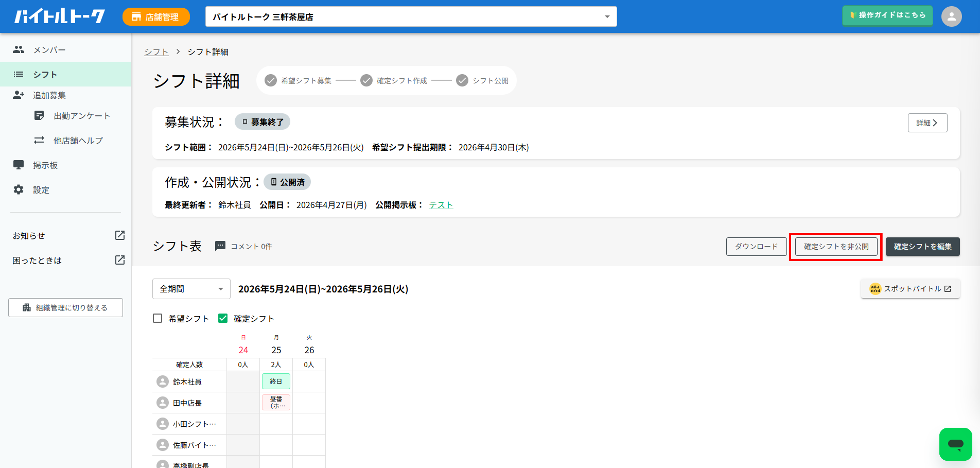
Task: Open 募集状況 詳細 chevron button
Action: click(927, 122)
